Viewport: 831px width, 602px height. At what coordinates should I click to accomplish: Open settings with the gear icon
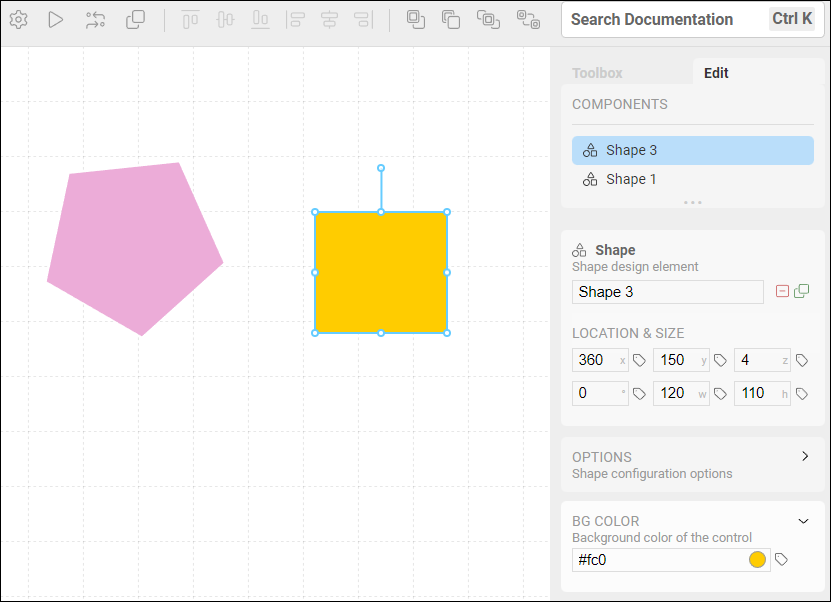click(x=18, y=20)
